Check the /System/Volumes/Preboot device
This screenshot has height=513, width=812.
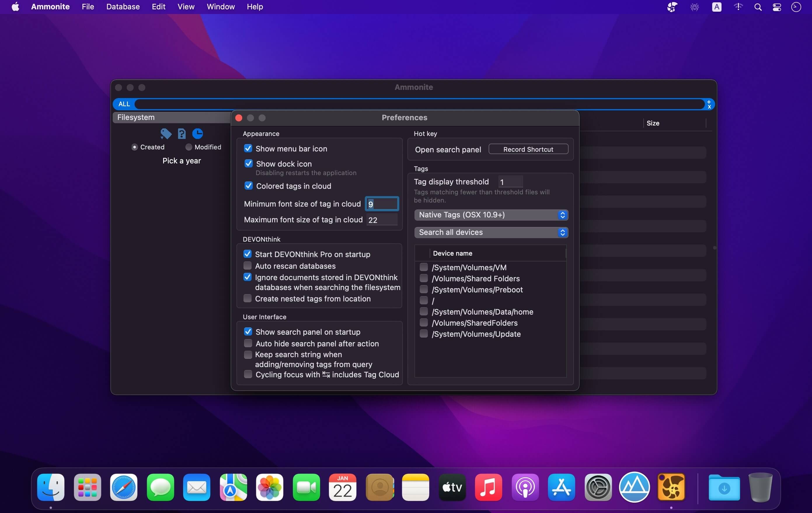pyautogui.click(x=424, y=289)
